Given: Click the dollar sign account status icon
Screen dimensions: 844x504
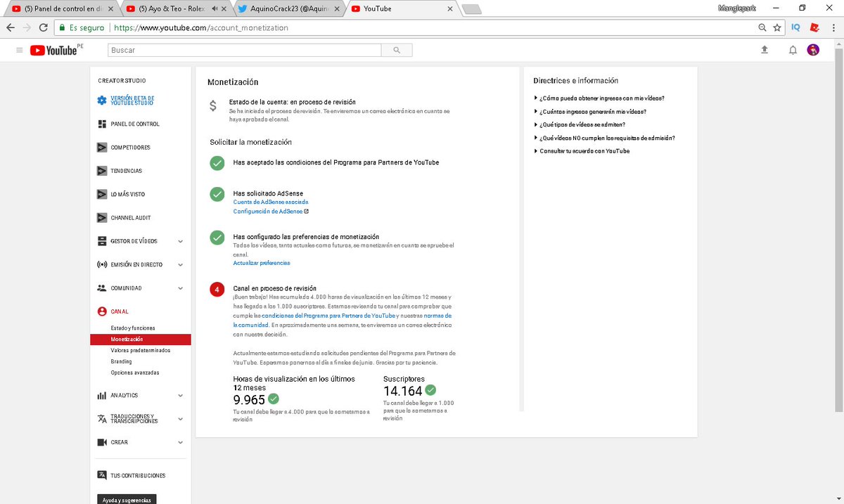Looking at the screenshot, I should click(x=213, y=106).
